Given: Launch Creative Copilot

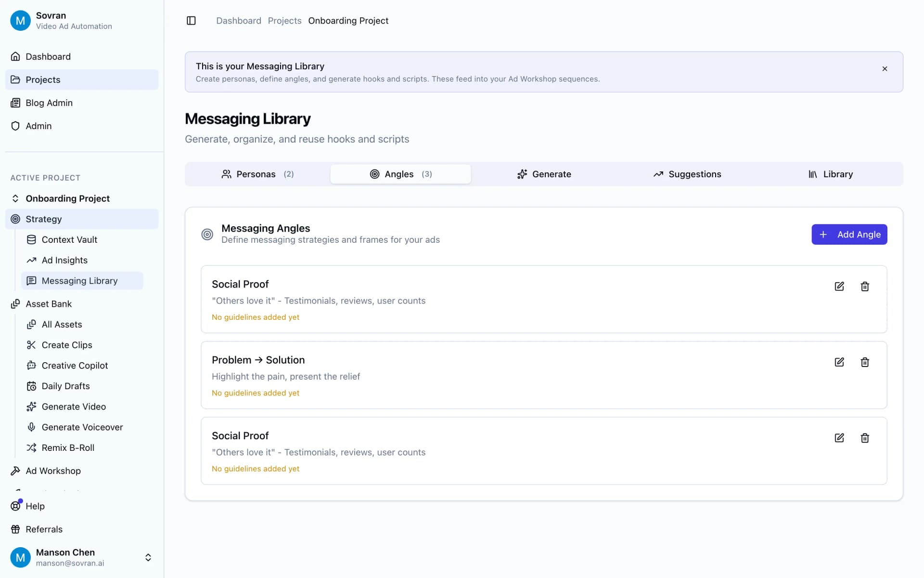Looking at the screenshot, I should (82, 366).
